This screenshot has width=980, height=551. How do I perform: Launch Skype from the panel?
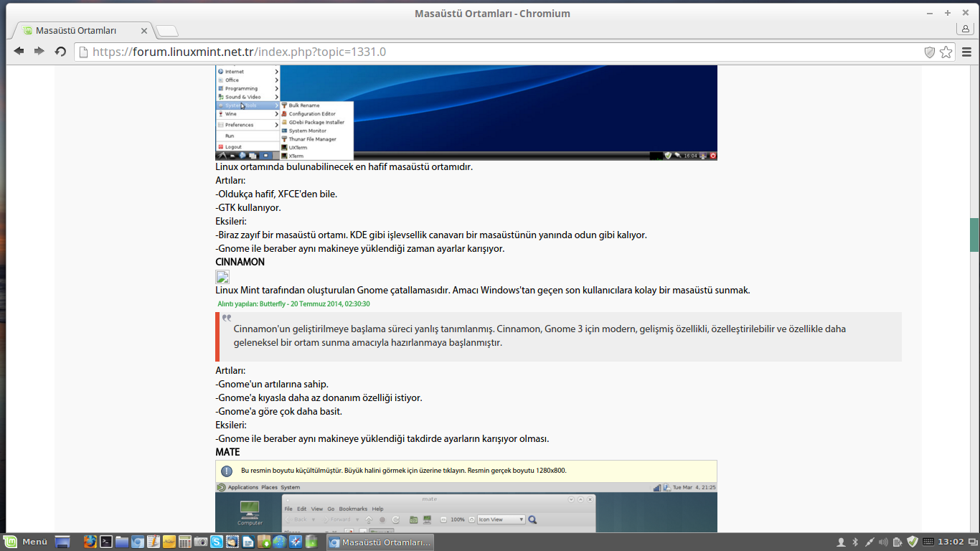coord(217,542)
